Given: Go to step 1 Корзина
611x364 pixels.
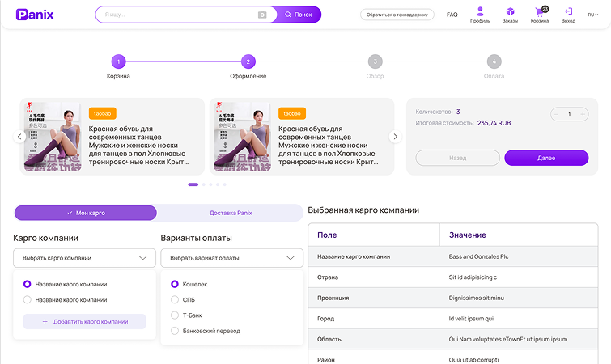Looking at the screenshot, I should coord(118,61).
